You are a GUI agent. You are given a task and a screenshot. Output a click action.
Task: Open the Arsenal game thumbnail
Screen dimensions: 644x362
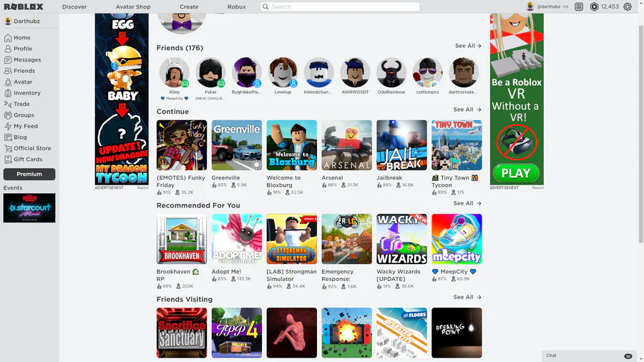point(346,145)
